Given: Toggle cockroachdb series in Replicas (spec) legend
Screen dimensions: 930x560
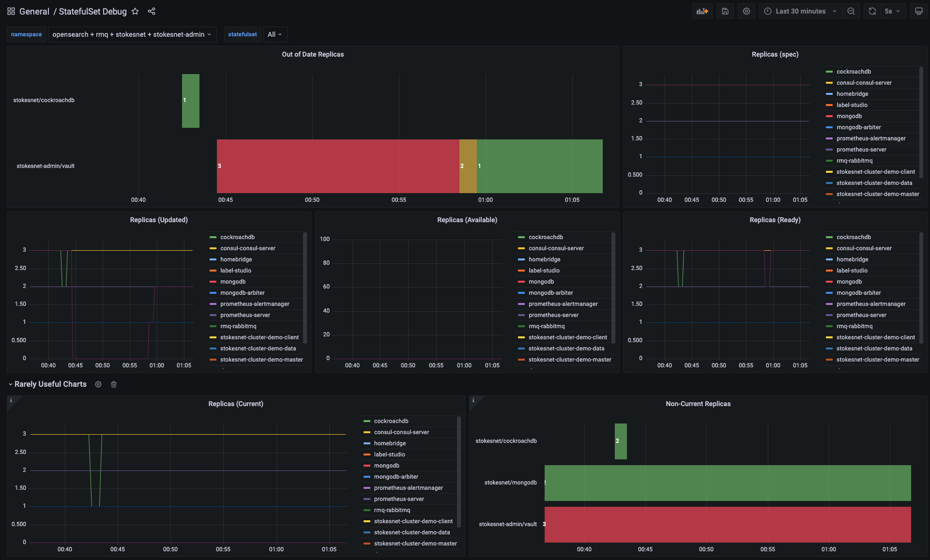Looking at the screenshot, I should 854,72.
